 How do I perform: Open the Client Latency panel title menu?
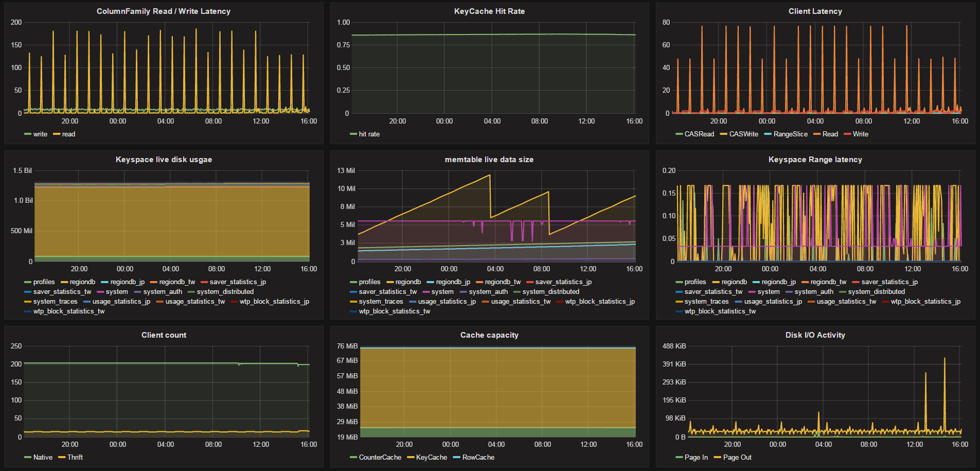click(x=815, y=11)
